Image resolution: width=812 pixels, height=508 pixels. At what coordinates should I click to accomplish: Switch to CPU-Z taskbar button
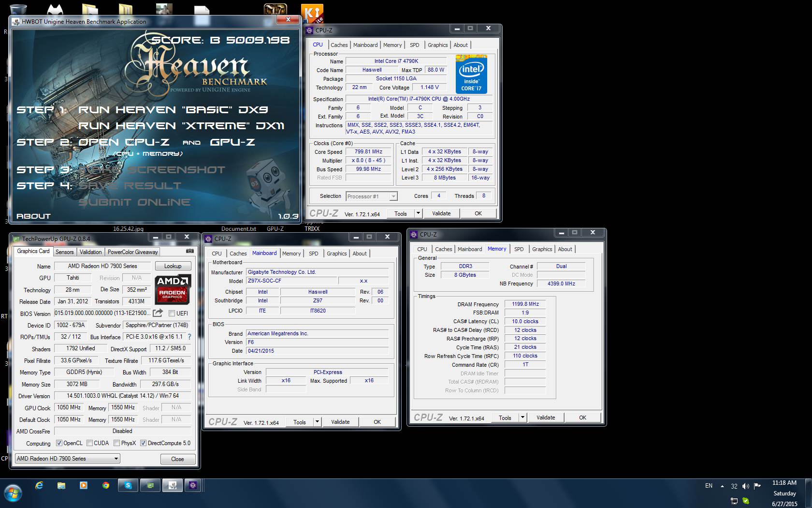click(193, 485)
